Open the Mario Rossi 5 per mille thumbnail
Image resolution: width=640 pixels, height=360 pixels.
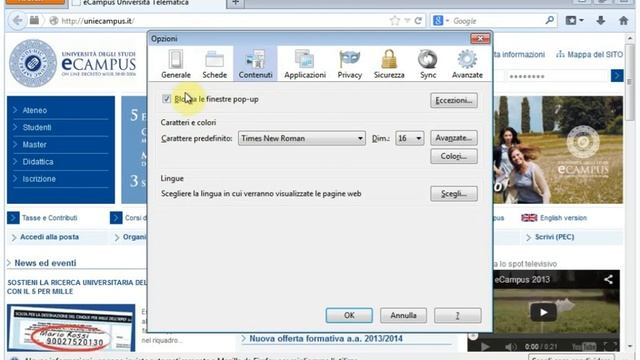(71, 328)
